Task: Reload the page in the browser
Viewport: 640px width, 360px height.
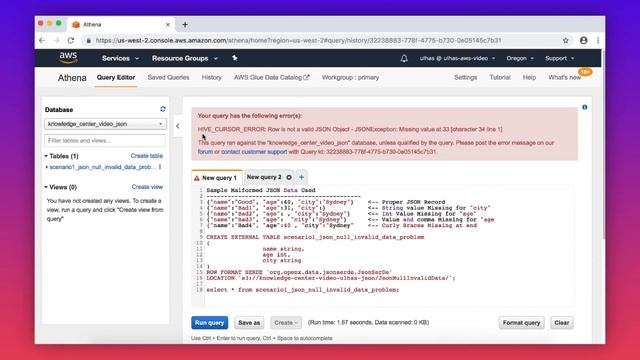Action: point(71,40)
